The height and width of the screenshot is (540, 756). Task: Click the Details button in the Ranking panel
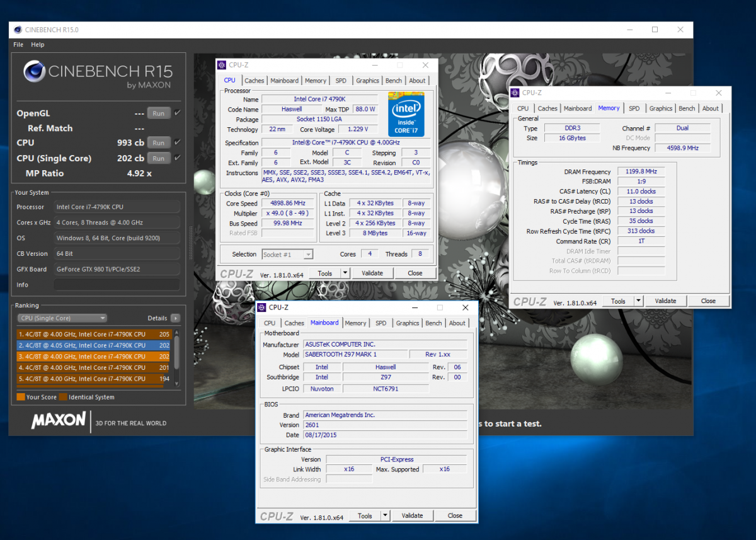(157, 318)
